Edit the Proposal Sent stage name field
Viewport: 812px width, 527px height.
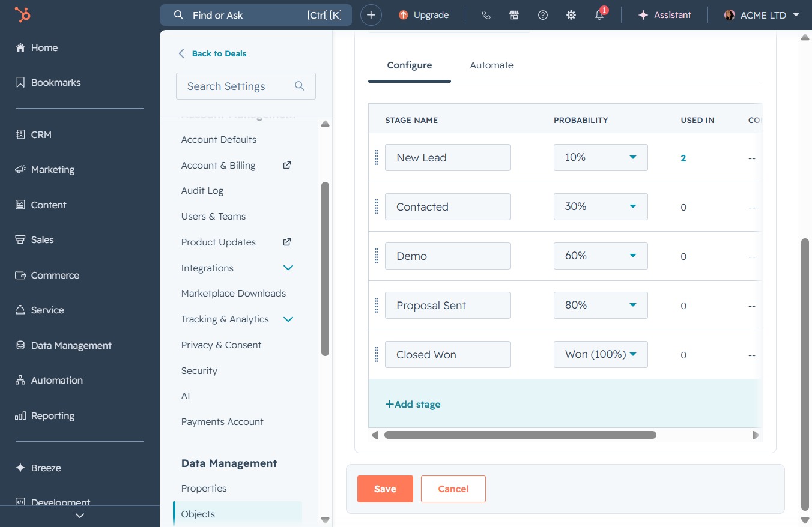(447, 305)
